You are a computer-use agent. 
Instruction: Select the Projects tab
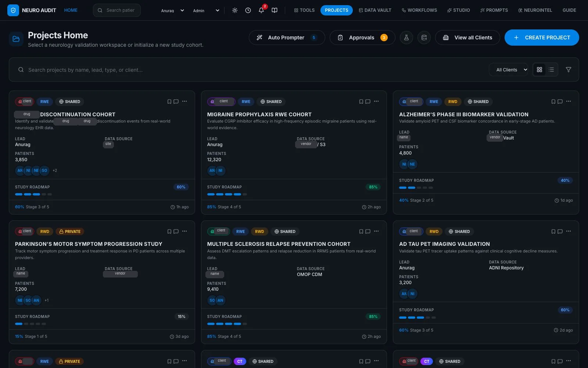coord(337,10)
